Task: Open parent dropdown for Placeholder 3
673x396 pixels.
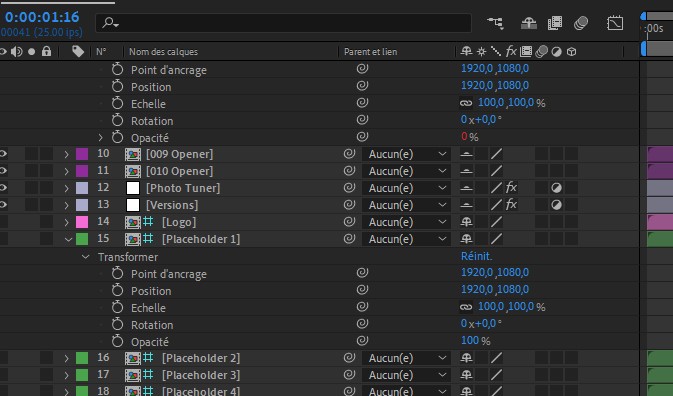Action: (406, 375)
